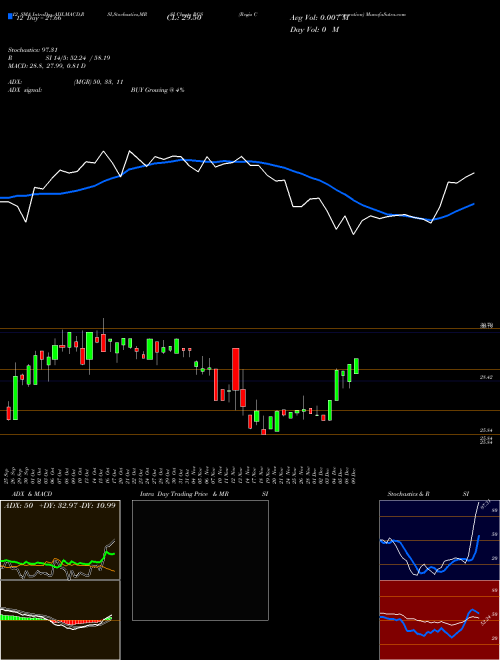Click the 'BUY Growing @ 4%' signal text
Screen dimensions: 500x660
pos(157,90)
